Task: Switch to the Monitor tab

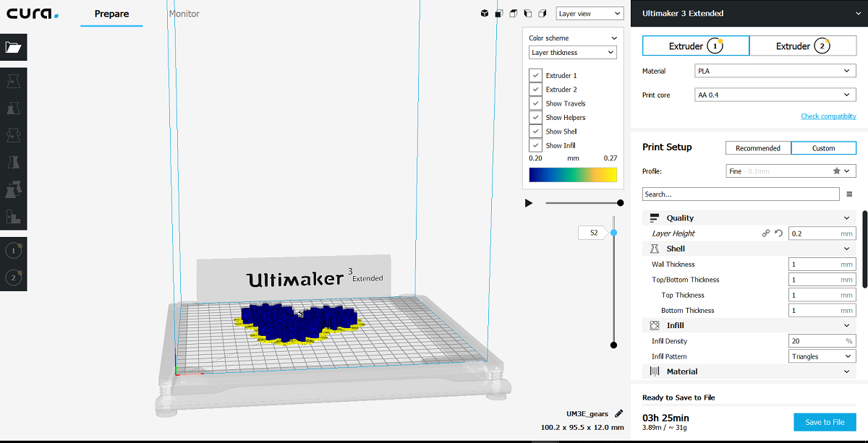Action: [184, 14]
